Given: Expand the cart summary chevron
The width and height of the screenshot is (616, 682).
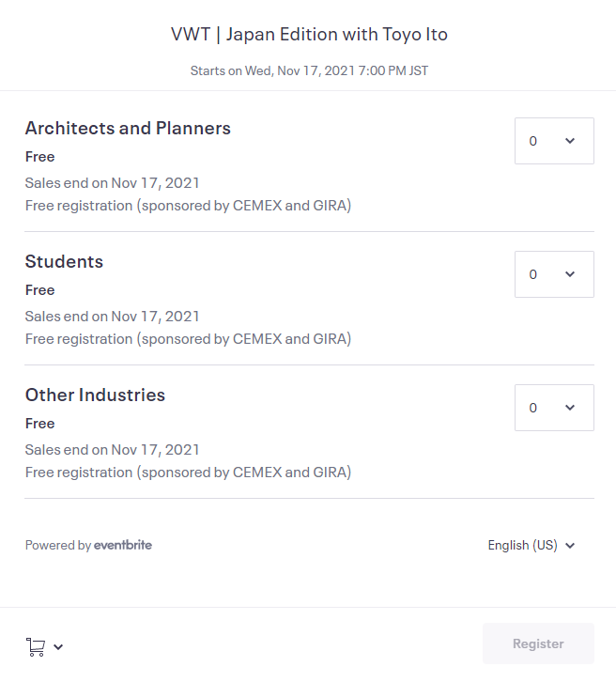Looking at the screenshot, I should [58, 646].
